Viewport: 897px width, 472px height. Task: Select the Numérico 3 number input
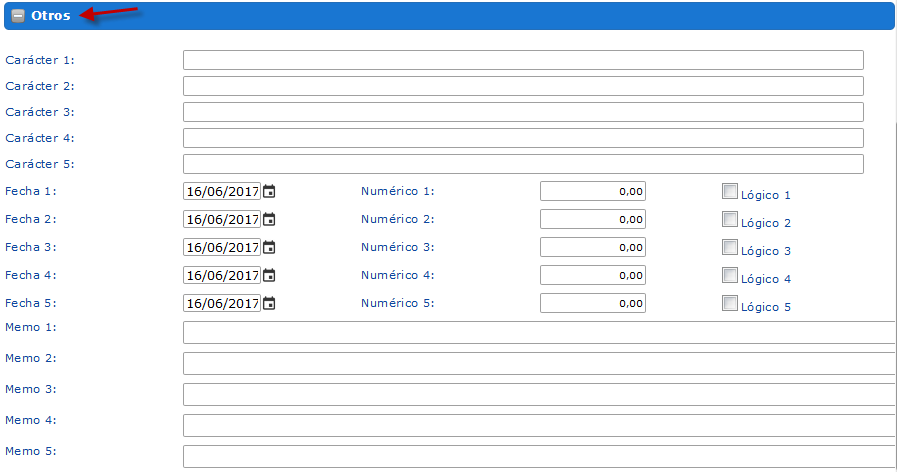pyautogui.click(x=593, y=247)
